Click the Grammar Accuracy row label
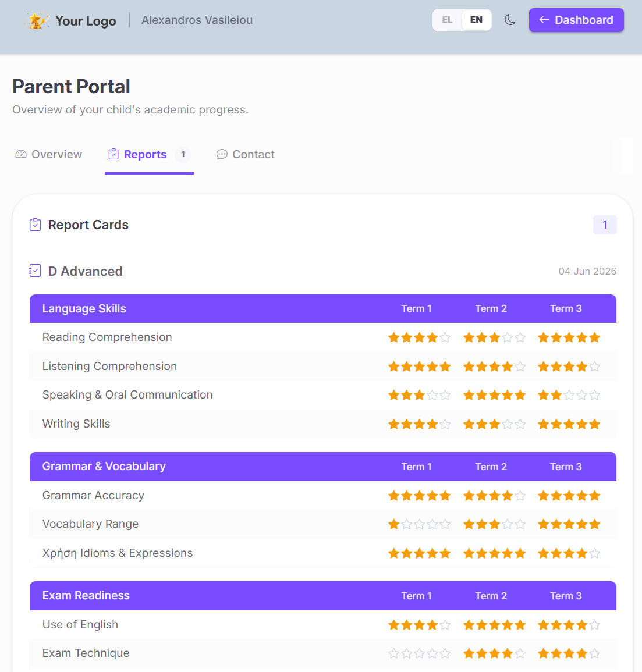This screenshot has height=672, width=642. pyautogui.click(x=93, y=496)
